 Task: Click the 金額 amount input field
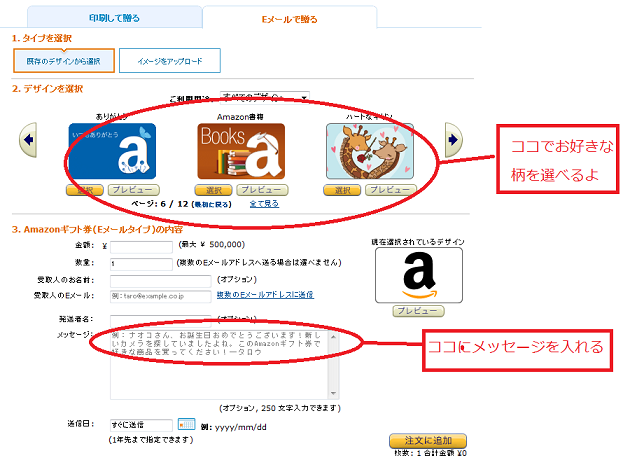(141, 247)
